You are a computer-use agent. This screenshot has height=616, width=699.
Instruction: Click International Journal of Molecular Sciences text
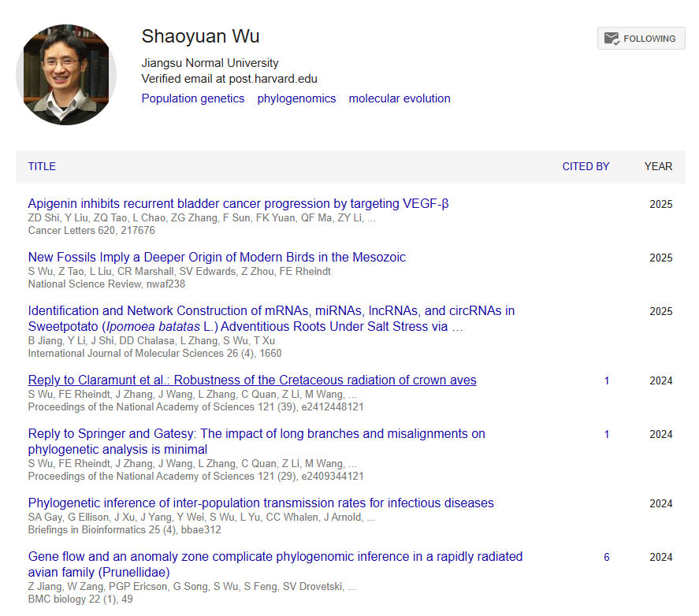point(154,354)
